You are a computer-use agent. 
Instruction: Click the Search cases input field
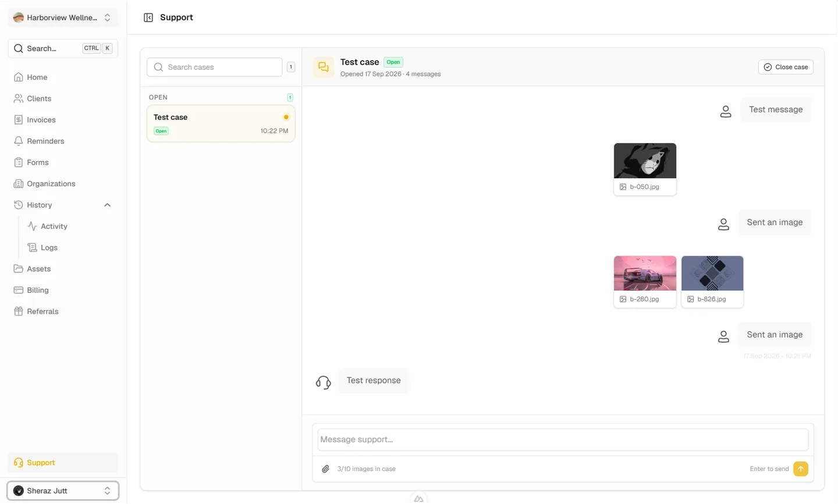pos(214,67)
